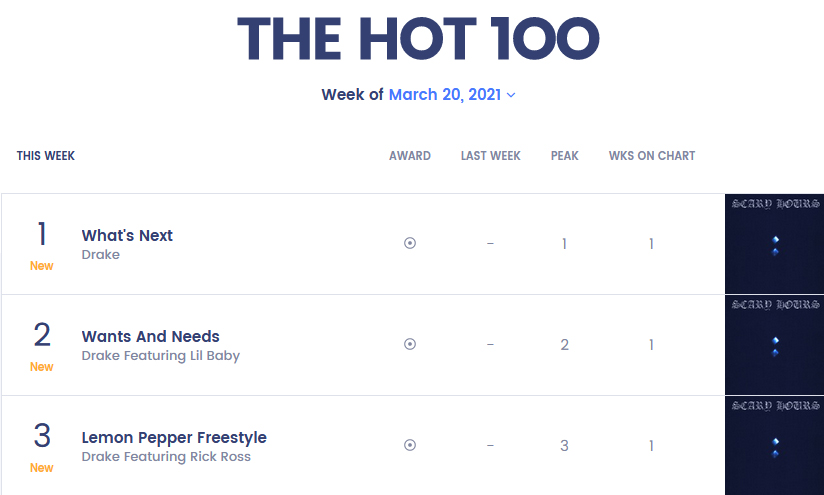
Task: Click Drake Featuring Rick Ross artist text
Action: [166, 457]
